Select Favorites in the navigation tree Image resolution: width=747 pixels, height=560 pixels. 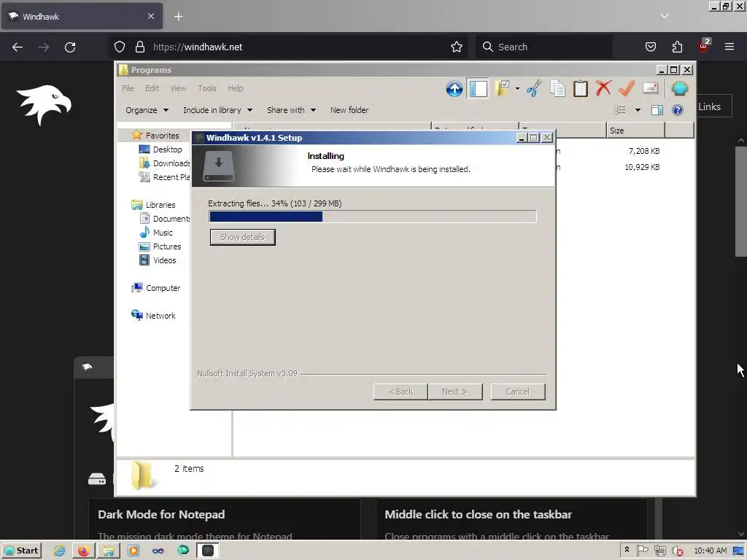pos(162,135)
